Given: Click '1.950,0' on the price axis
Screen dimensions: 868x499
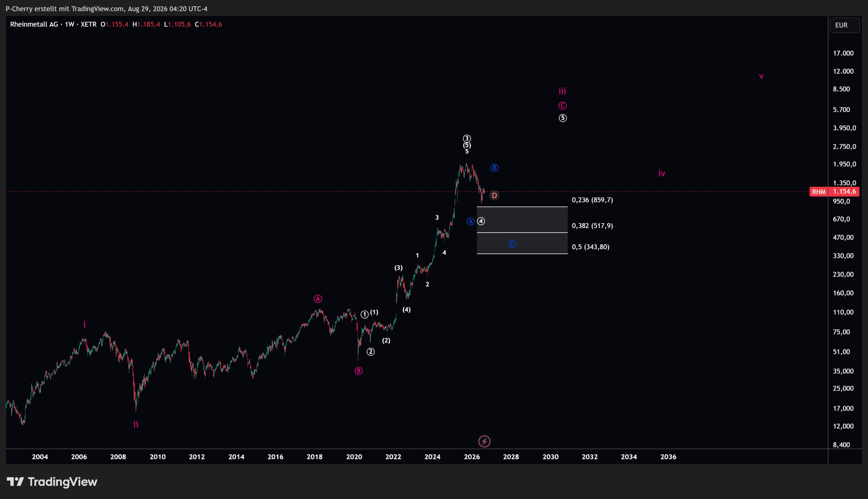Looking at the screenshot, I should pos(844,164).
